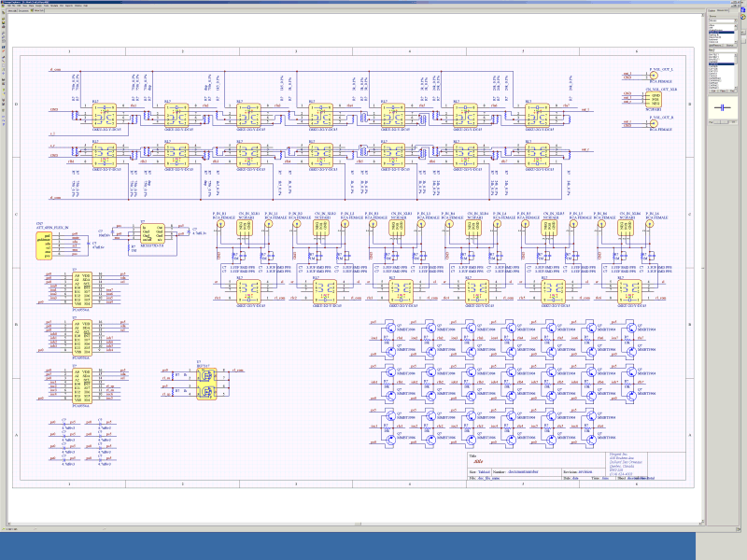The height and width of the screenshot is (560, 747).
Task: Select the highlighted entry in component list
Action: pyautogui.click(x=721, y=63)
